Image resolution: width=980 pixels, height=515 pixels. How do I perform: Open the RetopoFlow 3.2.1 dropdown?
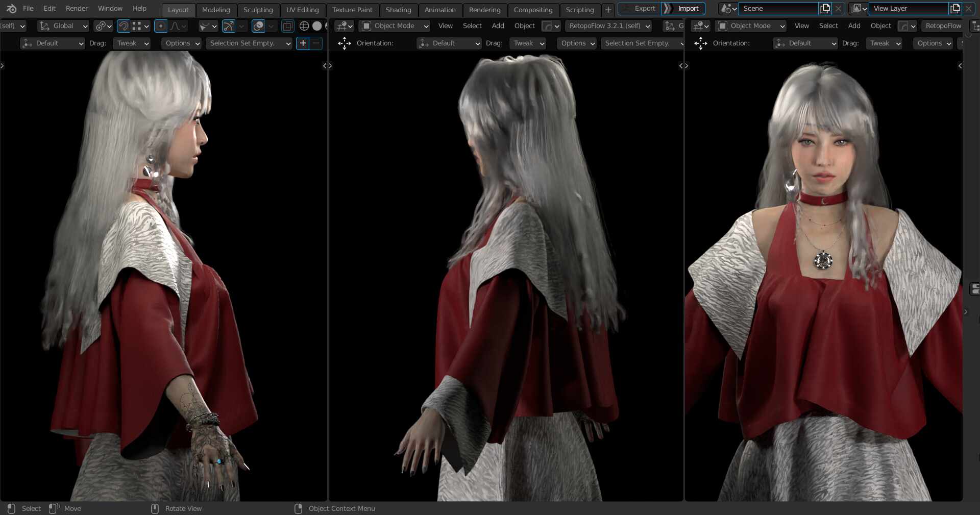(x=608, y=26)
